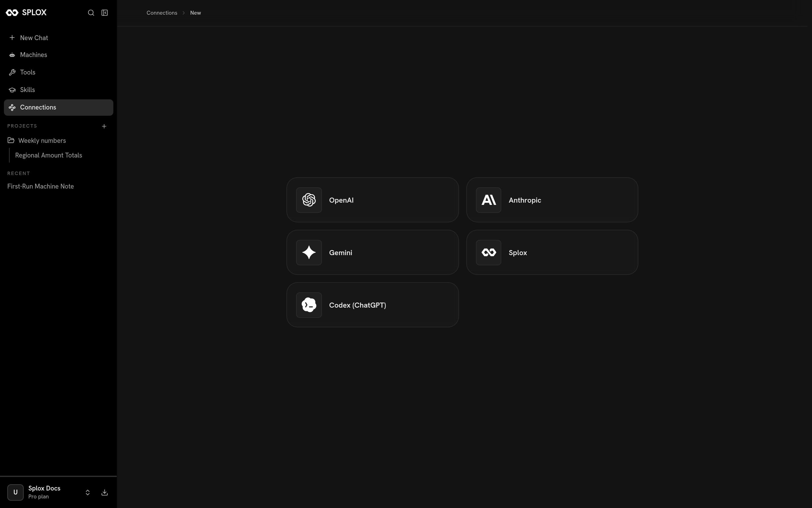
Task: Click the folder icon for Weekly numbers
Action: click(11, 140)
